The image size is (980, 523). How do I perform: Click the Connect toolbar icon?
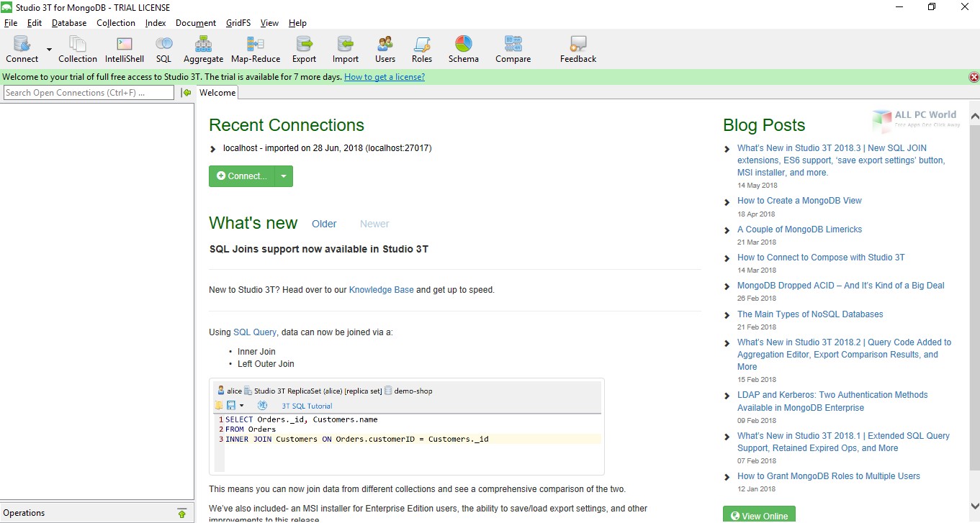point(22,50)
